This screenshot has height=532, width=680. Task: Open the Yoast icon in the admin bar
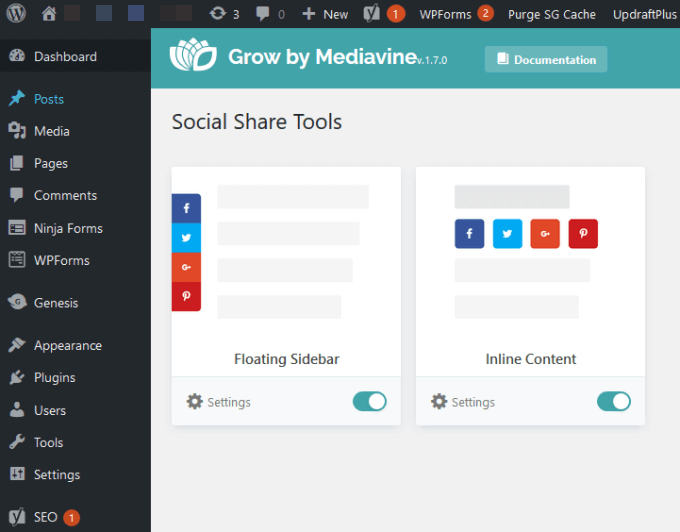[372, 13]
